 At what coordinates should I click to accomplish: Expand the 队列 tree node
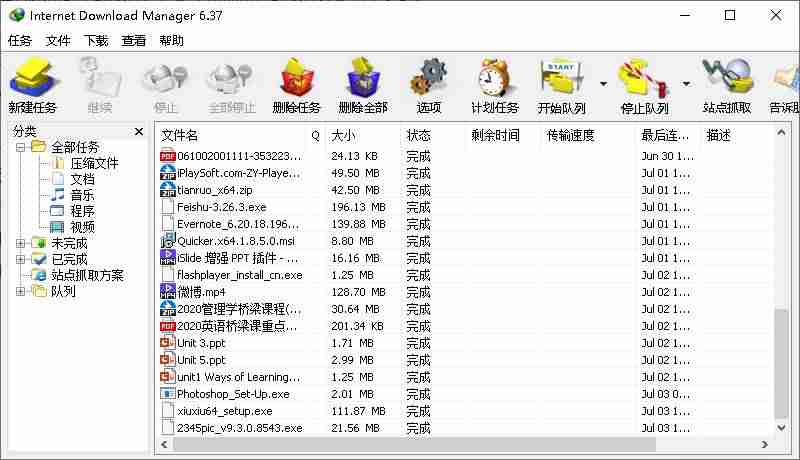tap(20, 291)
